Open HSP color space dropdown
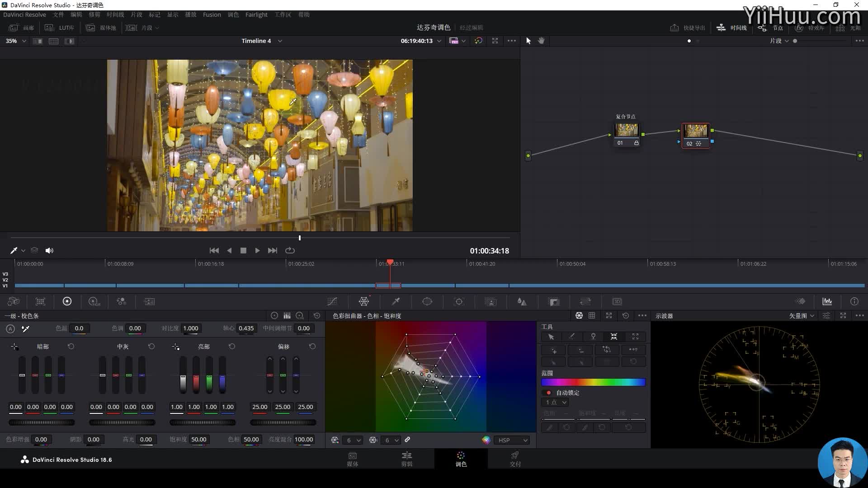Viewport: 868px width, 488px height. (512, 440)
